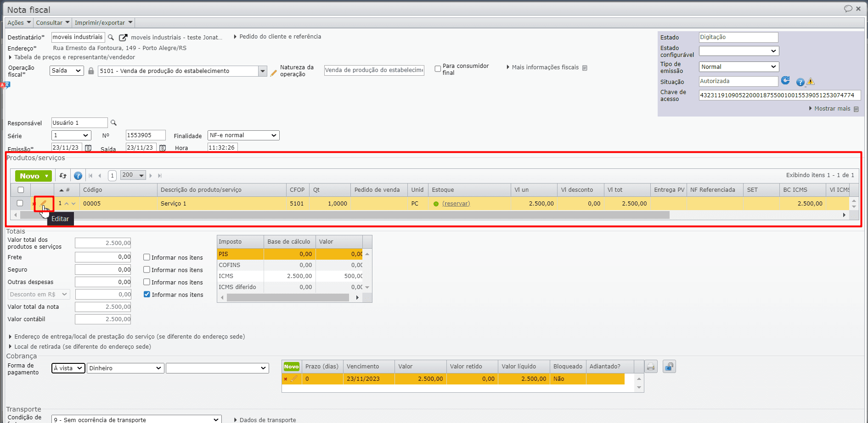Refresh the Situação status
This screenshot has height=423, width=868.
coord(786,81)
